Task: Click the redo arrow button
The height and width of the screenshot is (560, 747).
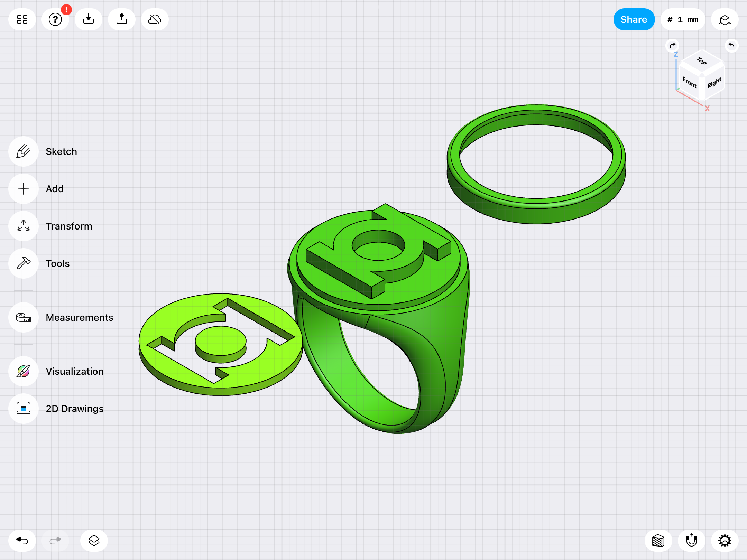Action: point(55,541)
